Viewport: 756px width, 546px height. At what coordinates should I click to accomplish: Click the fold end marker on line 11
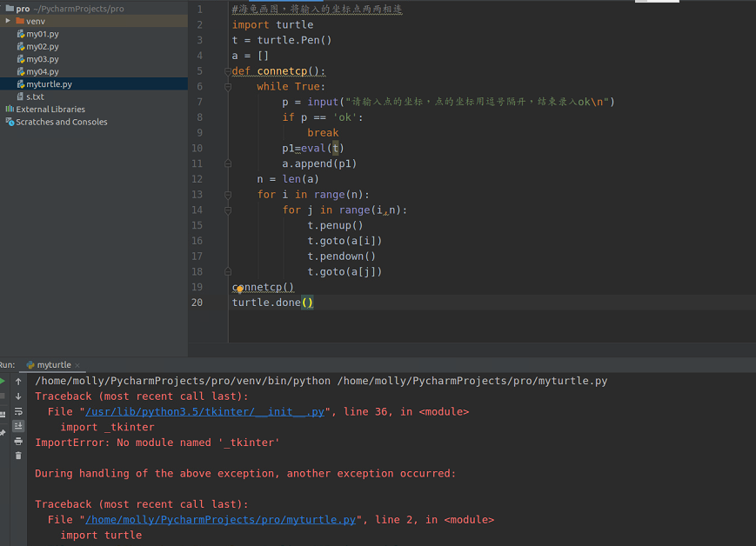pyautogui.click(x=228, y=163)
